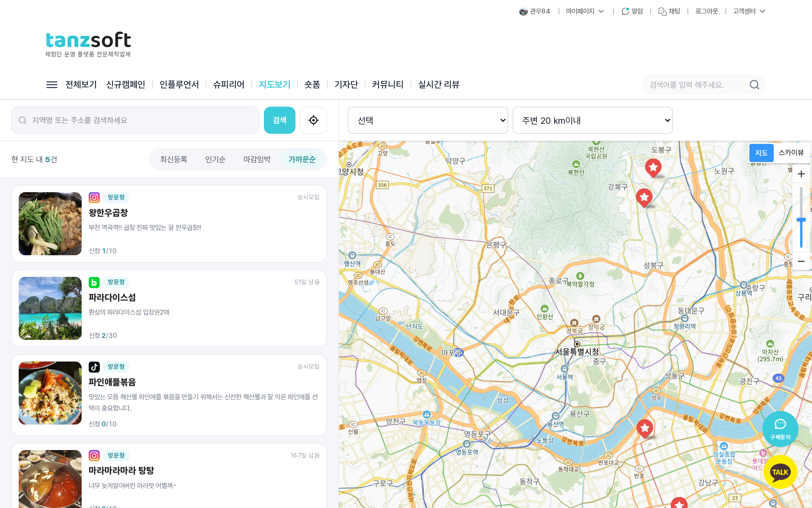Click 북한산 mountain marker on map
Image resolution: width=812 pixels, height=508 pixels.
[x=576, y=164]
